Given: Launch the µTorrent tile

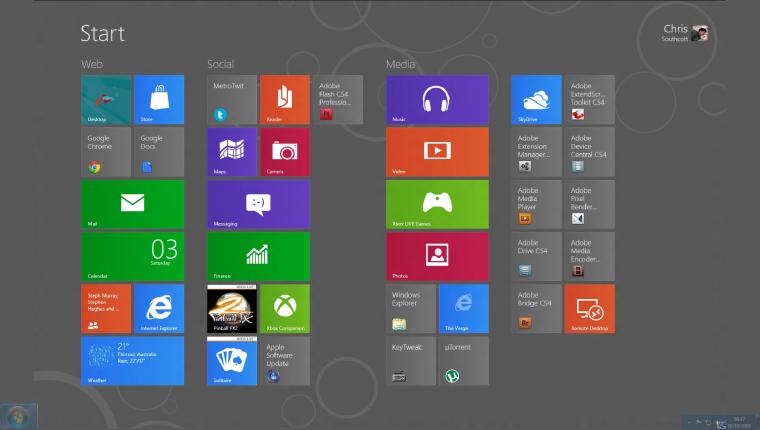Looking at the screenshot, I should coord(464,361).
